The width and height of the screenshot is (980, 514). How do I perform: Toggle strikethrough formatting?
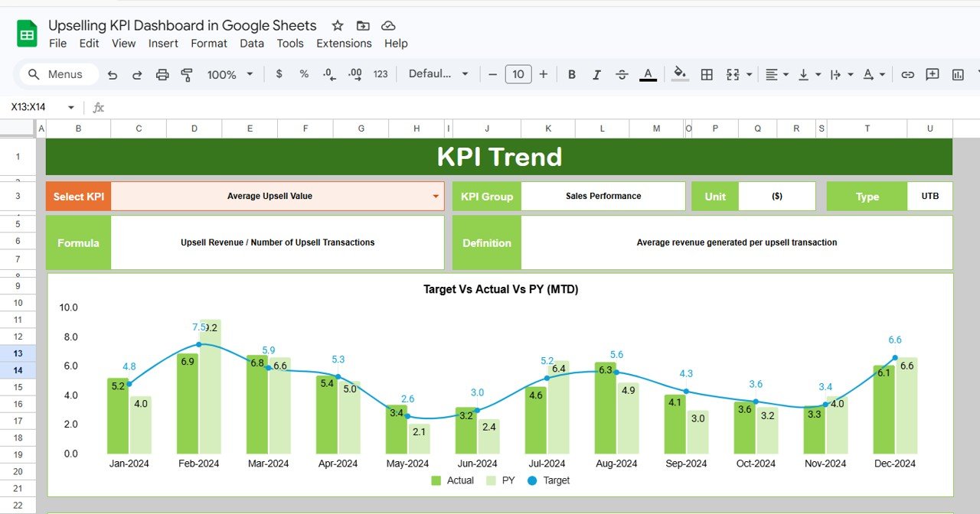622,74
